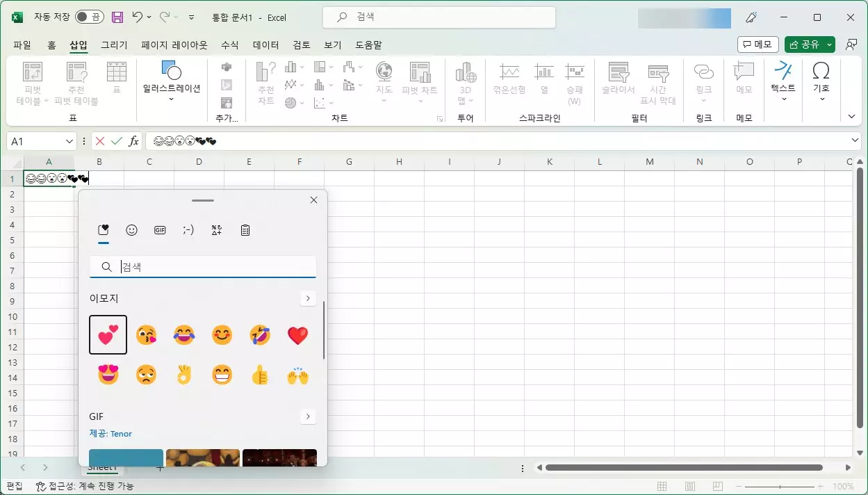
Task: Click the horizontal sheet scrollbar
Action: (684, 468)
